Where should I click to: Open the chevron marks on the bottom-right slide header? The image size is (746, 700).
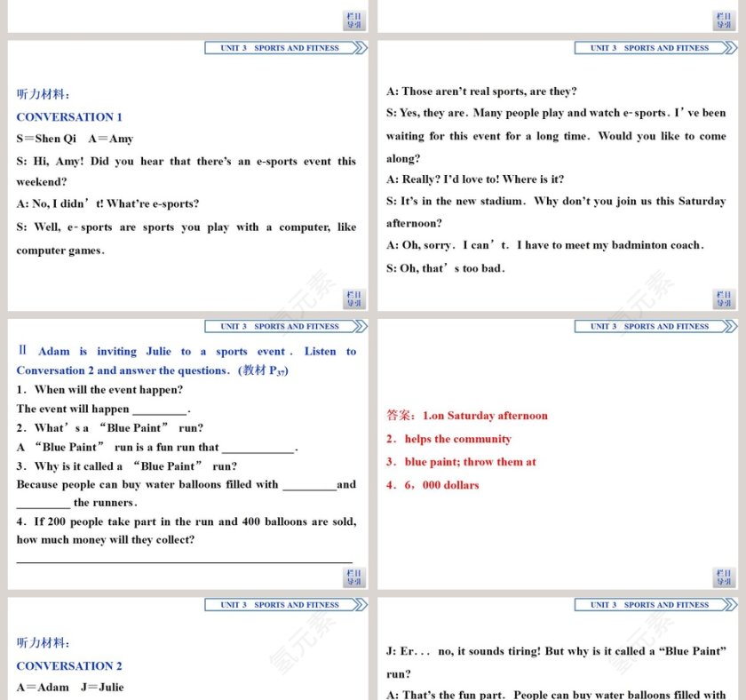[728, 604]
